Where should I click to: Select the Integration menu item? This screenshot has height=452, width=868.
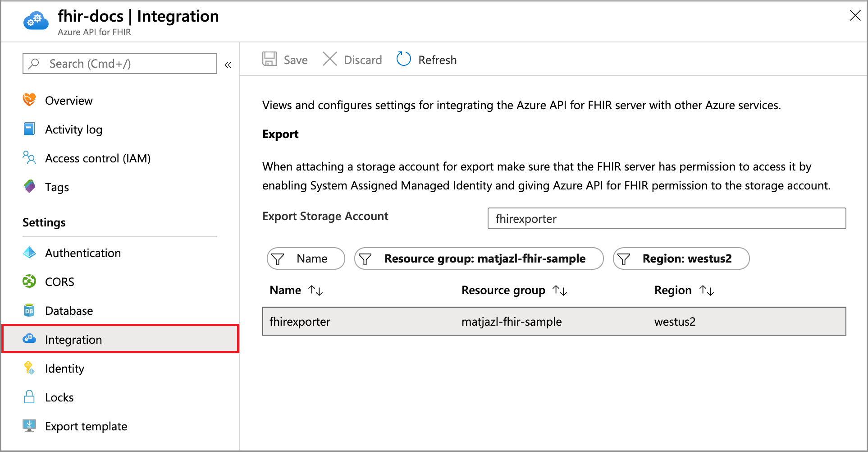tap(120, 339)
